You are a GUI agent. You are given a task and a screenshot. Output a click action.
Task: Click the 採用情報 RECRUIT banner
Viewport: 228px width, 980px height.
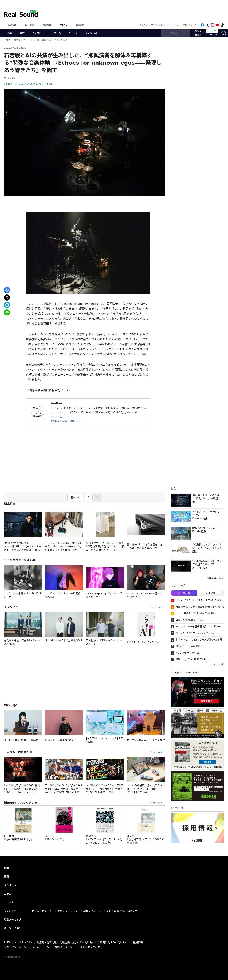pyautogui.click(x=197, y=828)
